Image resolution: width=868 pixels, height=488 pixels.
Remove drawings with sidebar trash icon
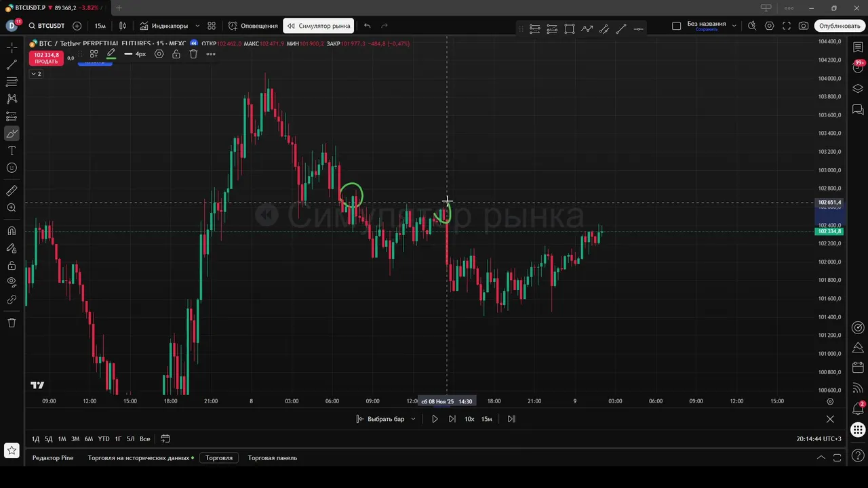(12, 323)
